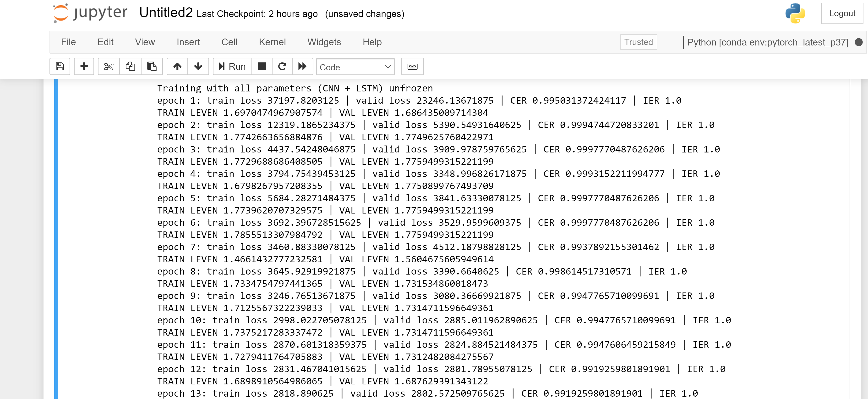
Task: Cut the selected cell
Action: coord(108,67)
